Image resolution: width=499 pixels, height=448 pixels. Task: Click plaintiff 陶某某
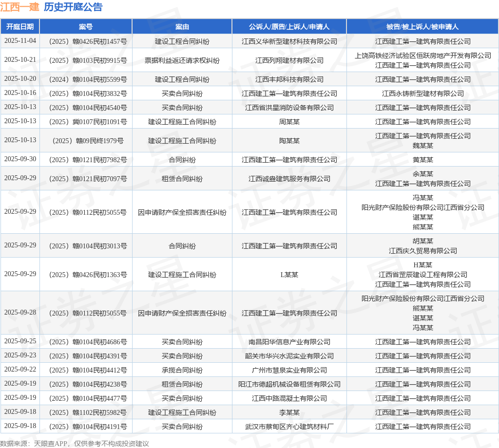point(289,141)
